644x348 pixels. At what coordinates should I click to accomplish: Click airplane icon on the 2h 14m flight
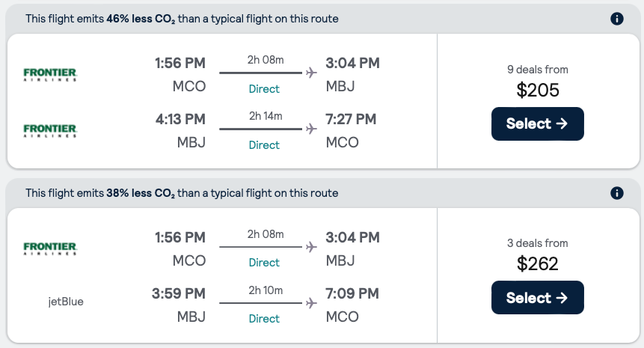point(311,129)
